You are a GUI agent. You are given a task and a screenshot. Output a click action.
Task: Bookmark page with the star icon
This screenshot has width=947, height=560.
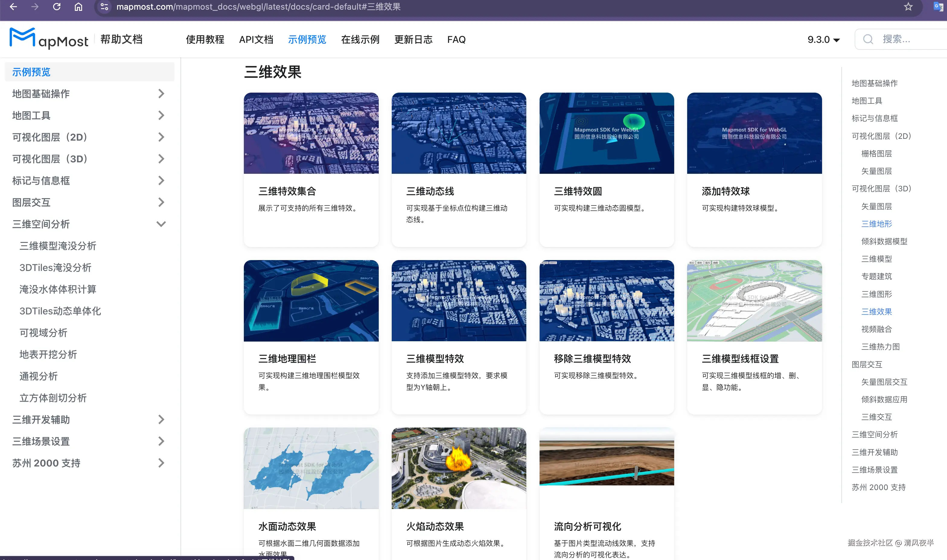coord(908,7)
